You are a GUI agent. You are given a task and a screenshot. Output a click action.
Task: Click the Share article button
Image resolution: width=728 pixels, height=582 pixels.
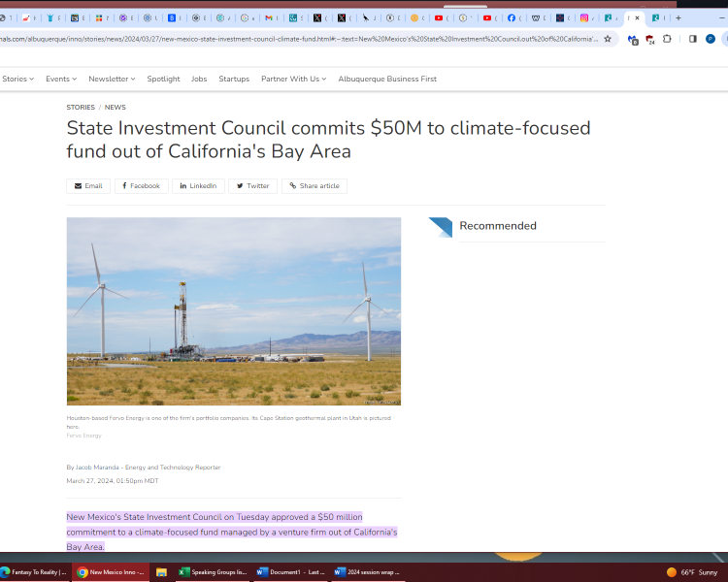(314, 185)
